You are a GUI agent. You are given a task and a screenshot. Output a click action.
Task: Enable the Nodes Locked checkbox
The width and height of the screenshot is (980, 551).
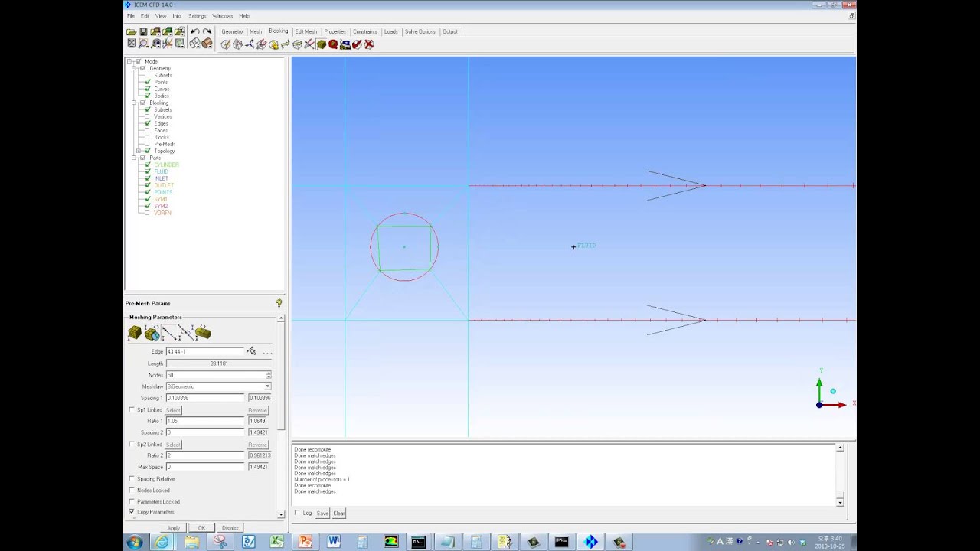132,491
